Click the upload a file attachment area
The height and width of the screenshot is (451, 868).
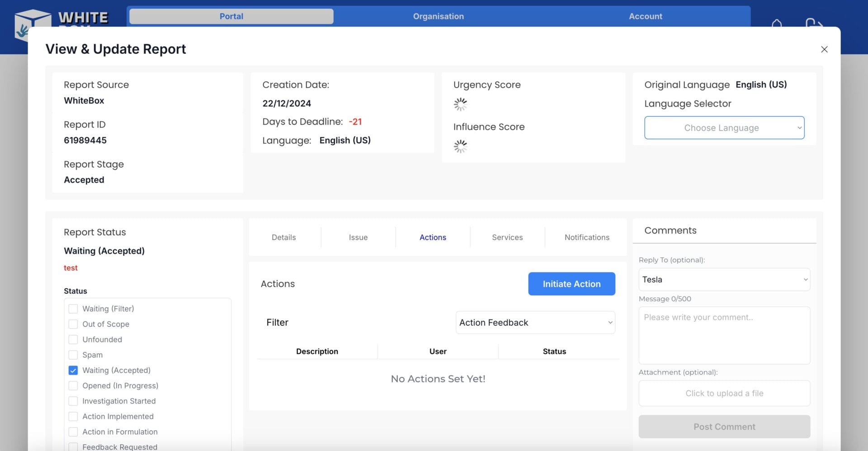(724, 393)
